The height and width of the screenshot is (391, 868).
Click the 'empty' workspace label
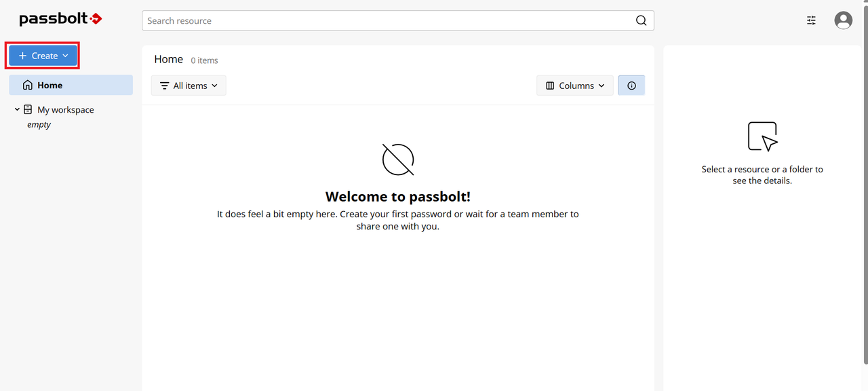[x=39, y=125]
